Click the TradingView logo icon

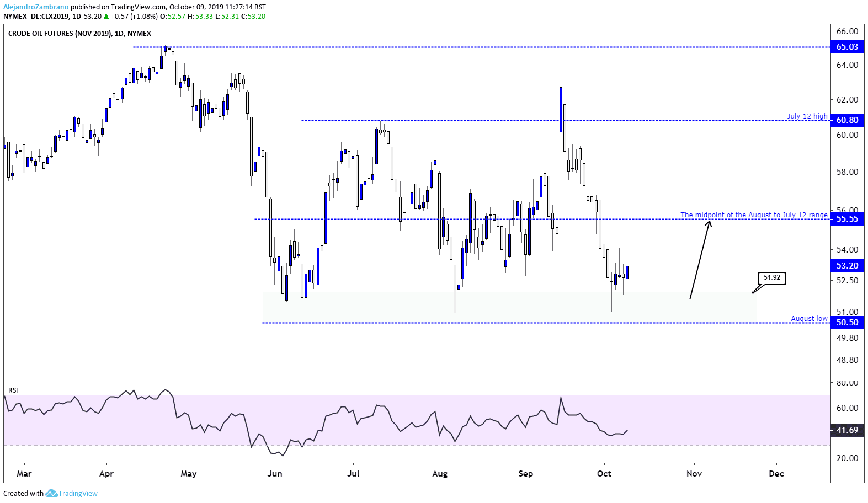coord(51,493)
